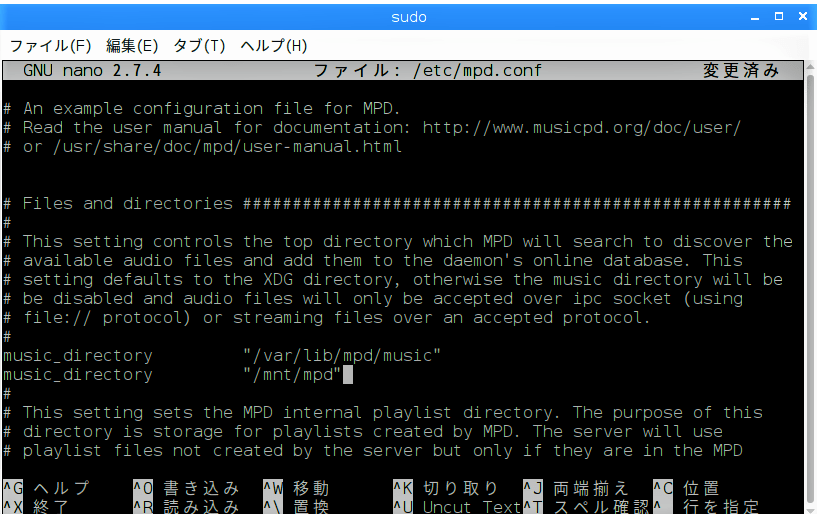Click the ^W 移動 shortcut hint
Screen dimensions: 817x518
pos(296,488)
